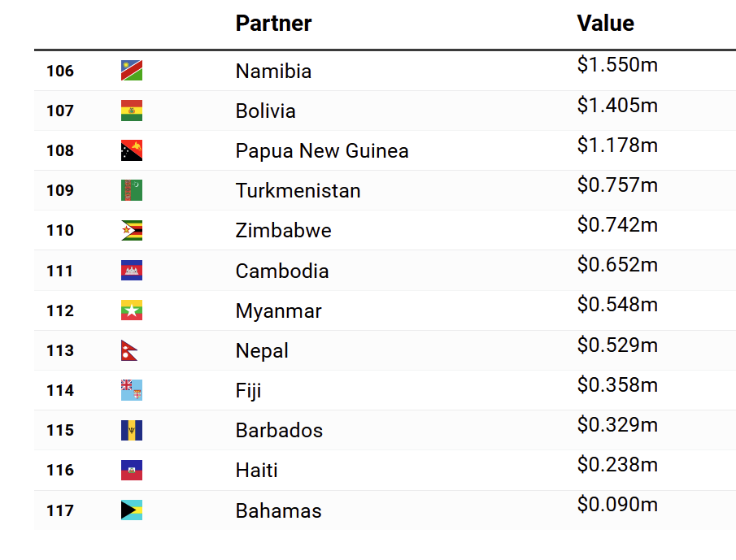Select the Namibia $1.550m value
Viewport: 736px width, 560px height.
coord(617,64)
